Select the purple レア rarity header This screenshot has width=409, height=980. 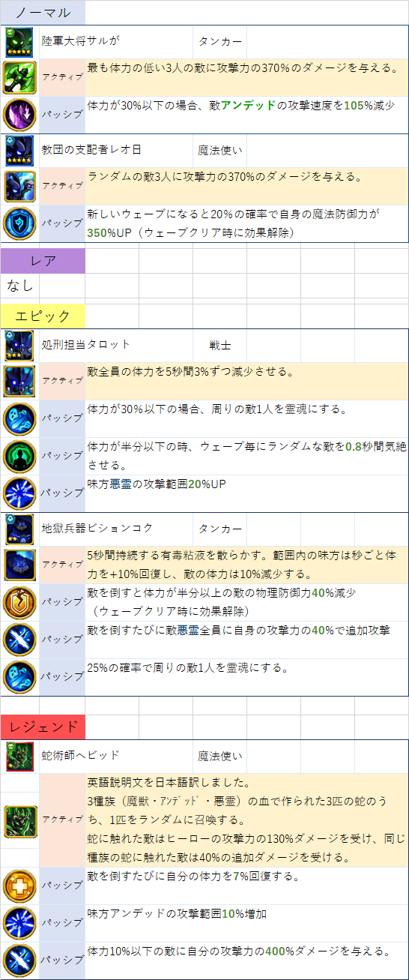[43, 261]
